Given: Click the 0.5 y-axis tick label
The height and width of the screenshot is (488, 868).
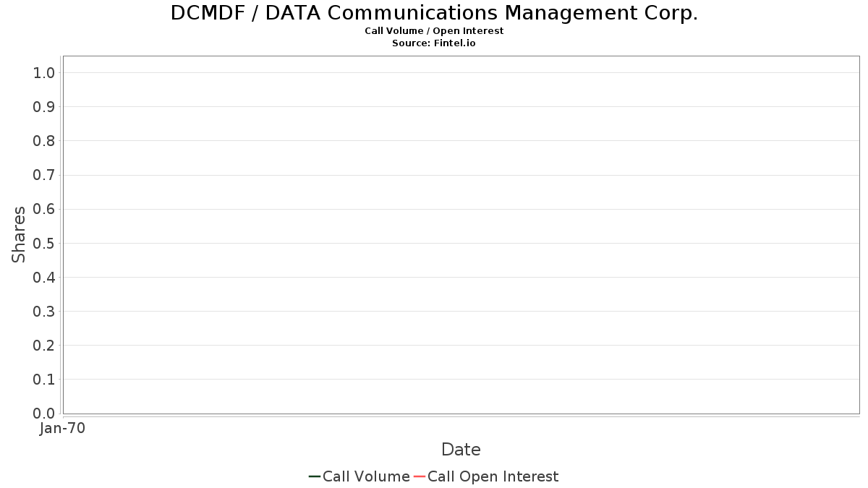Looking at the screenshot, I should coord(44,243).
